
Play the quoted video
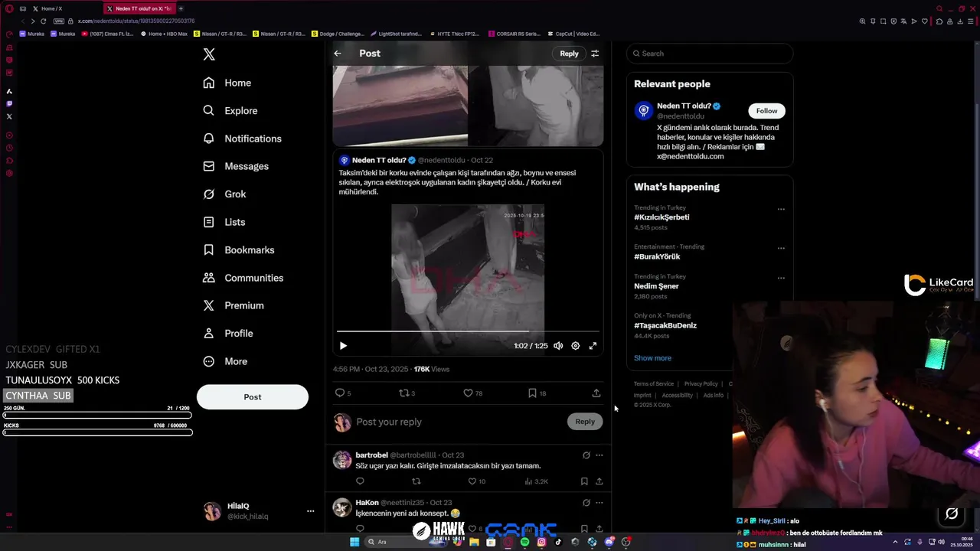point(343,346)
